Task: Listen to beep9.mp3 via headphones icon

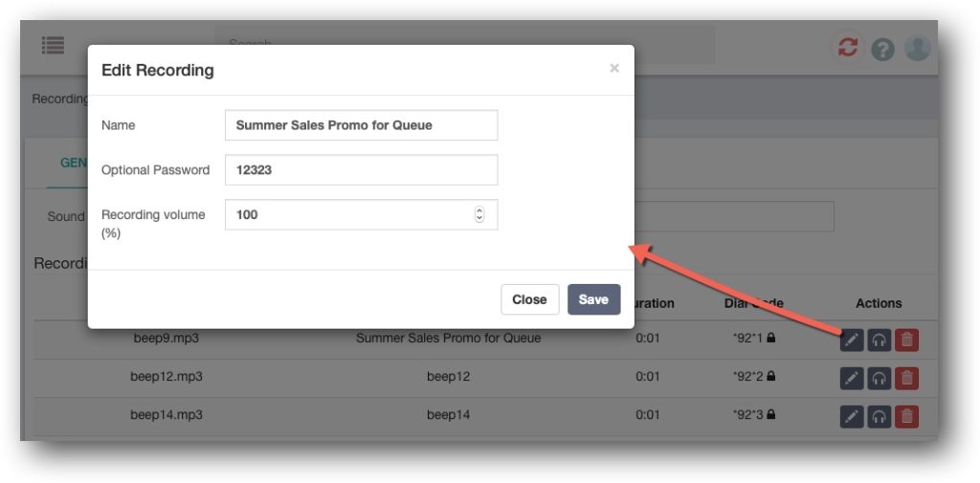Action: (x=879, y=340)
